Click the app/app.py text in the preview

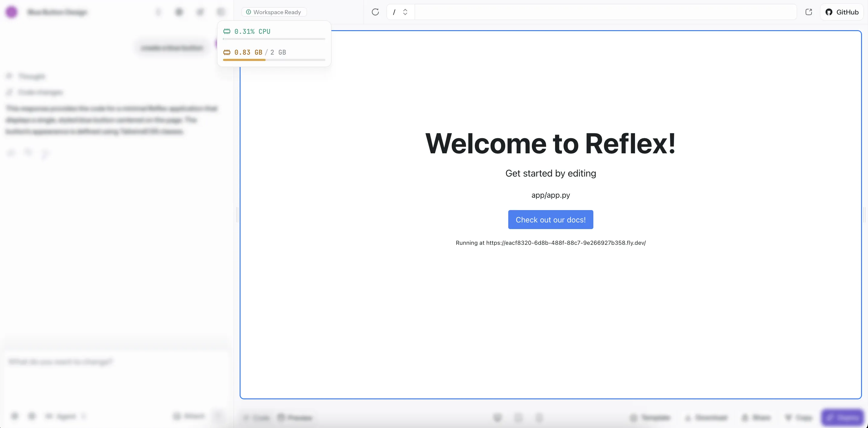(550, 195)
